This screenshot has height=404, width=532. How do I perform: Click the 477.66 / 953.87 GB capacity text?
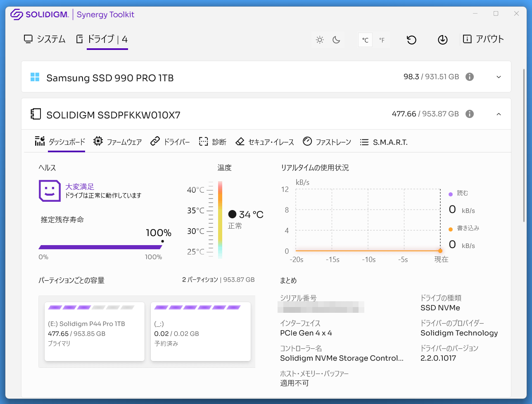click(x=425, y=114)
